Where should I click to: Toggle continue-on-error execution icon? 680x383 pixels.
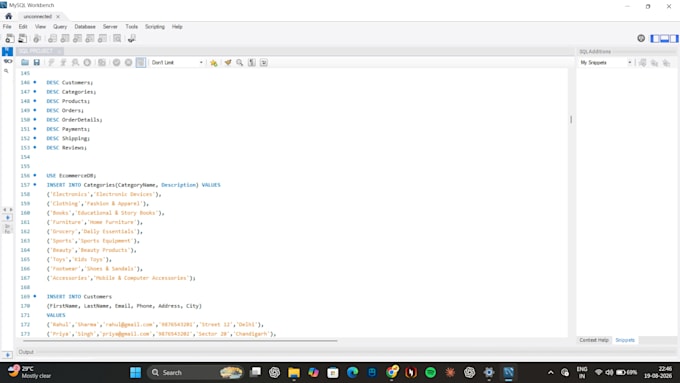[102, 62]
